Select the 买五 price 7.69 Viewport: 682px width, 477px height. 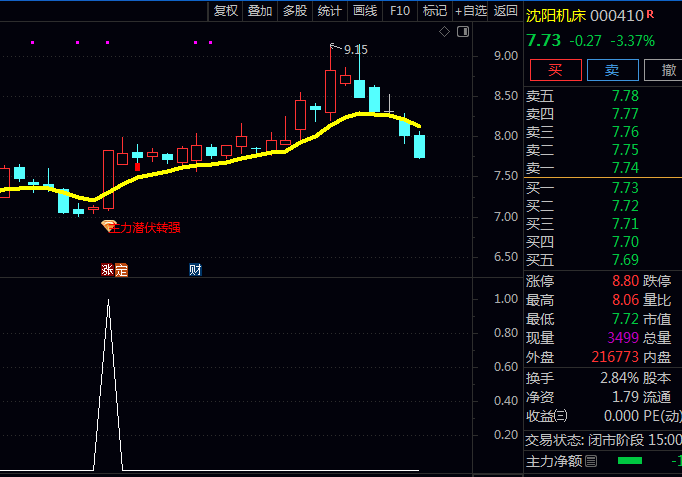point(625,260)
